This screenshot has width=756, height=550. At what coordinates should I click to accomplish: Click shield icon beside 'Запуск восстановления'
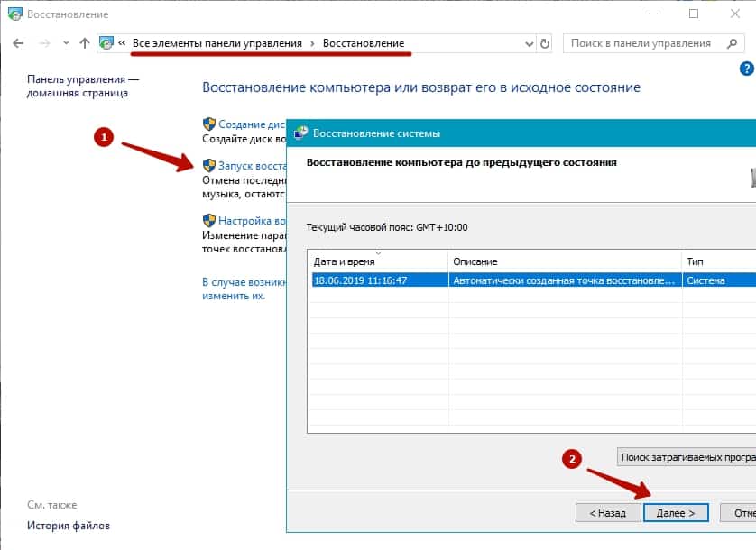208,165
